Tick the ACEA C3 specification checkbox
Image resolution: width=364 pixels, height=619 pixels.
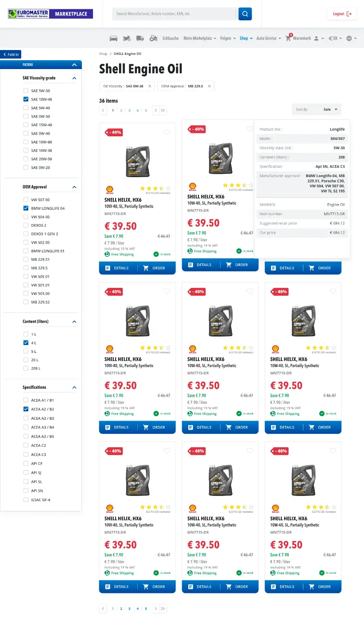(x=26, y=455)
